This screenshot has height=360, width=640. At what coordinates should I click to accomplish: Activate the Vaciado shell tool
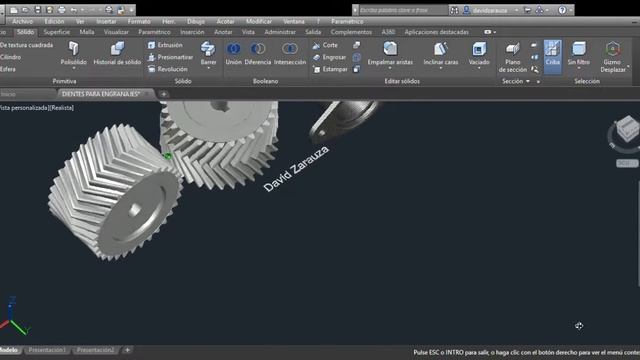tap(479, 53)
